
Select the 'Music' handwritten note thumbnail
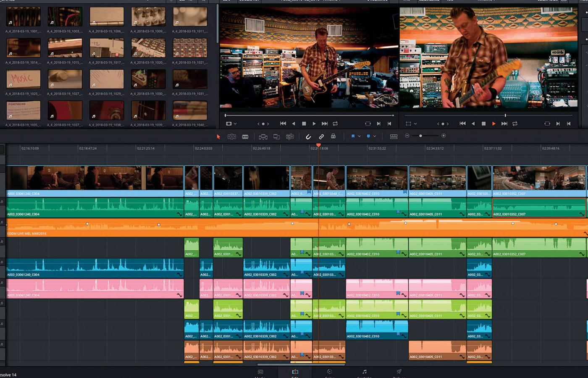coord(24,79)
